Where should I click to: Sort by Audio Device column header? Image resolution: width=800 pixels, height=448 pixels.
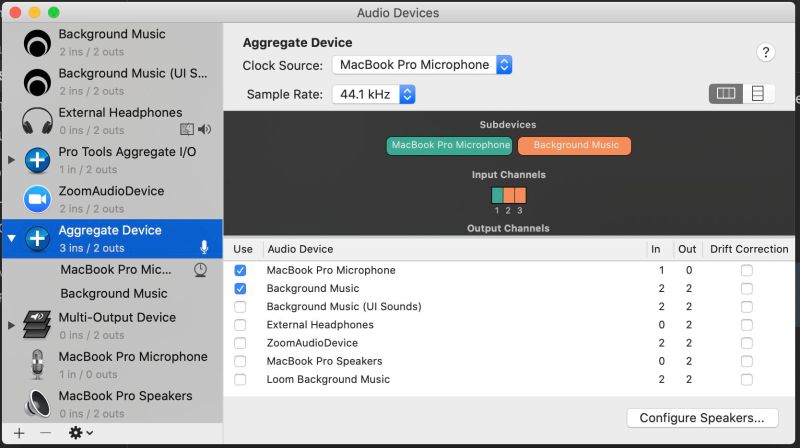301,249
